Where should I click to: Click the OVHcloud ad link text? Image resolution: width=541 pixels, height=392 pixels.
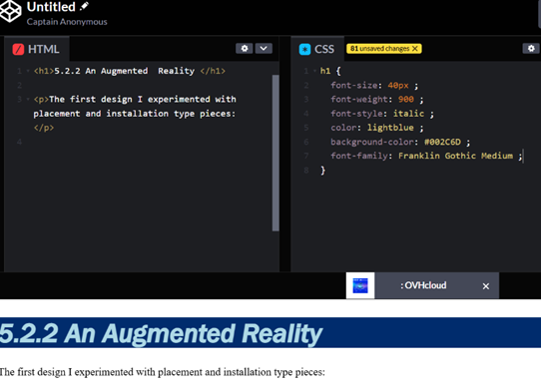[423, 285]
